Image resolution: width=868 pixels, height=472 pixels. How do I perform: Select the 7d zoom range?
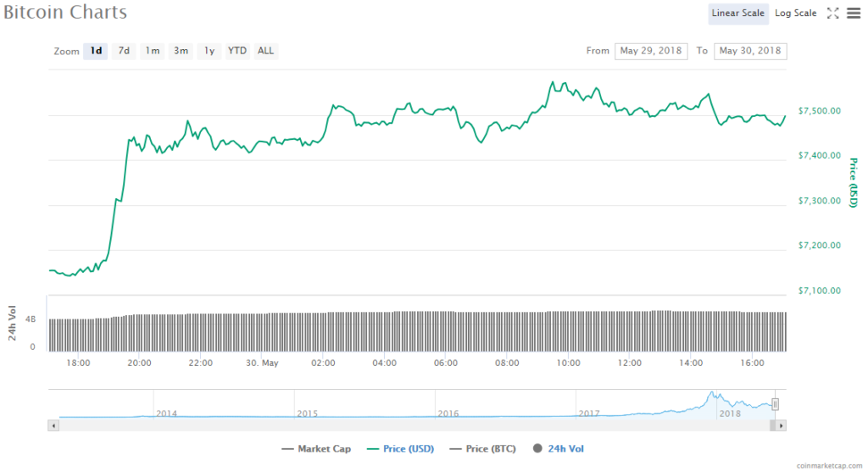click(124, 51)
